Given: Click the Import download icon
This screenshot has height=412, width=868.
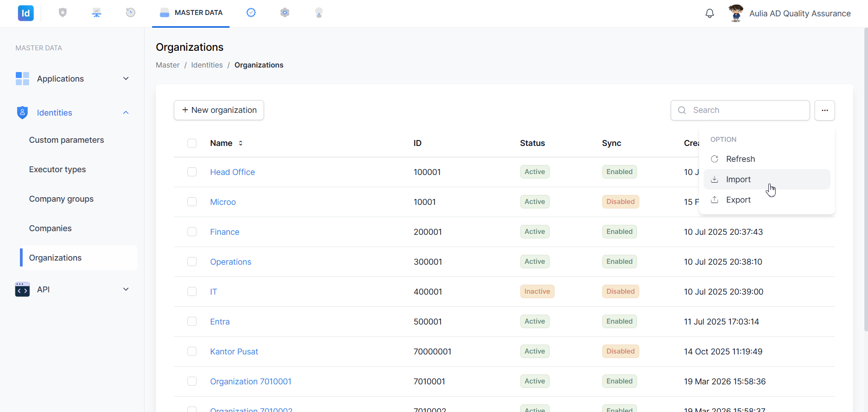Looking at the screenshot, I should pos(715,179).
